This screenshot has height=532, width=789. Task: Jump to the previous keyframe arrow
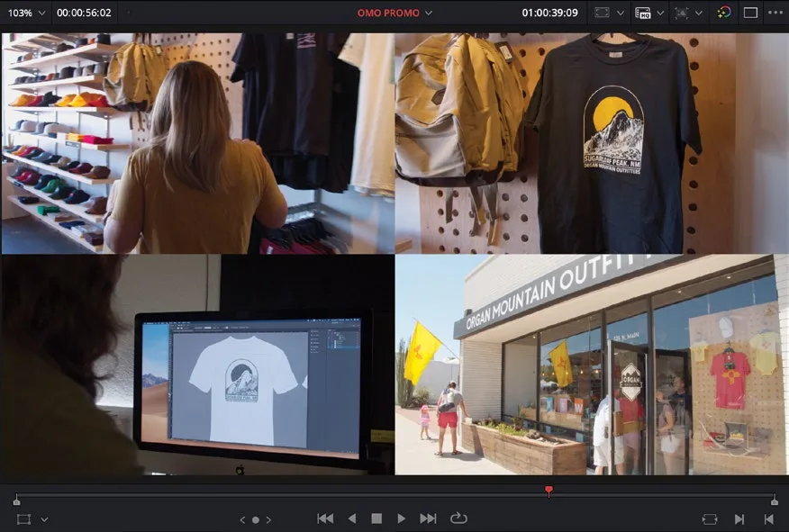(x=242, y=520)
